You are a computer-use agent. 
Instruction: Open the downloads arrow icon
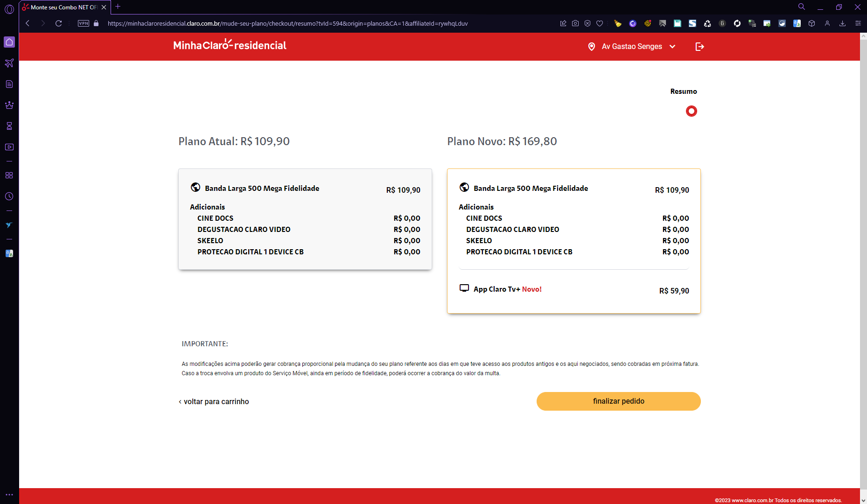[x=843, y=23]
